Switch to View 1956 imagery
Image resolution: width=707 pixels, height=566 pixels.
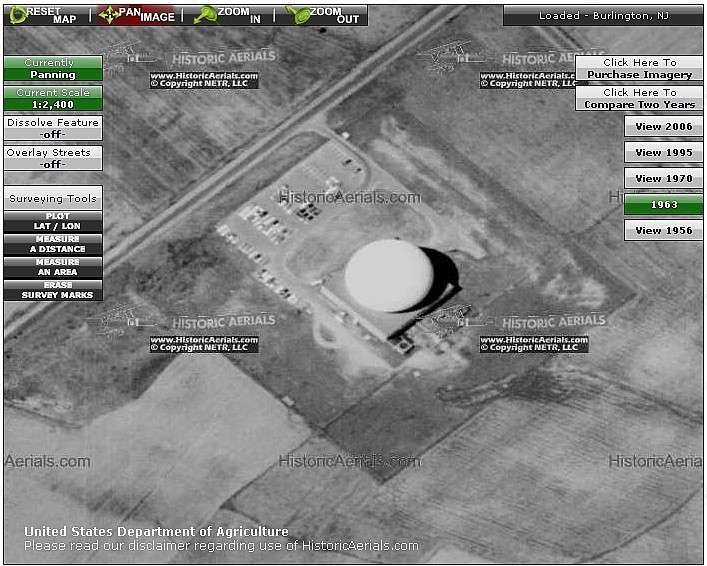(664, 231)
